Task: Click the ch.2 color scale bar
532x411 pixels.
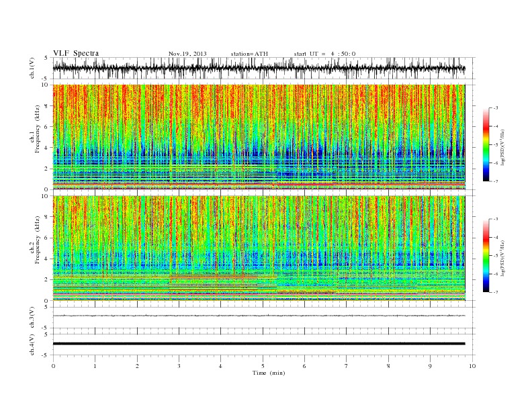Action: (486, 255)
